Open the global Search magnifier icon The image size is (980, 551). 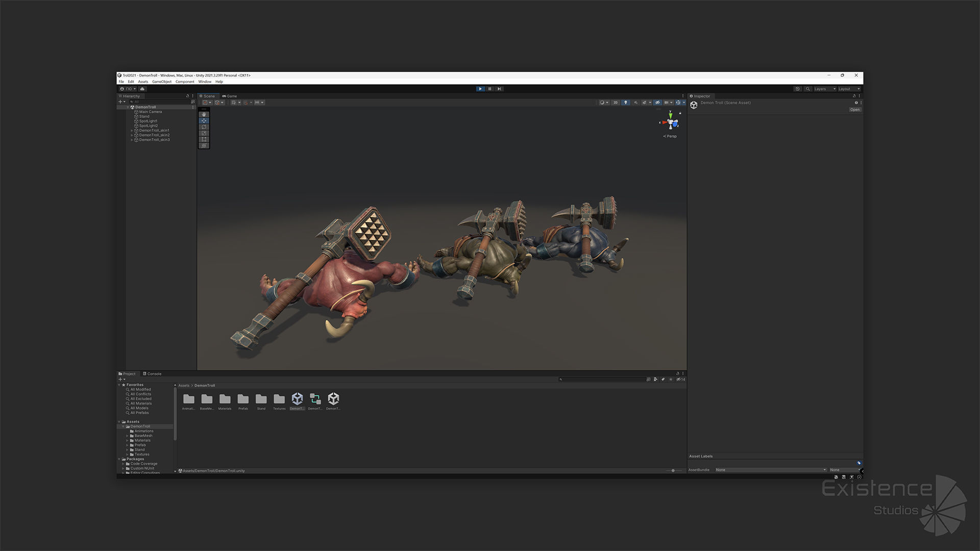click(807, 89)
